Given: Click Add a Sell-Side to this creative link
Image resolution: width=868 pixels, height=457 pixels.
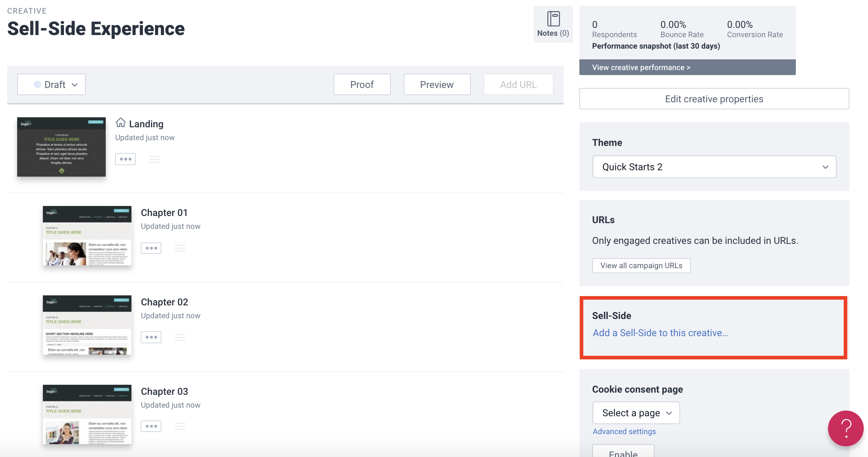Looking at the screenshot, I should pyautogui.click(x=660, y=333).
